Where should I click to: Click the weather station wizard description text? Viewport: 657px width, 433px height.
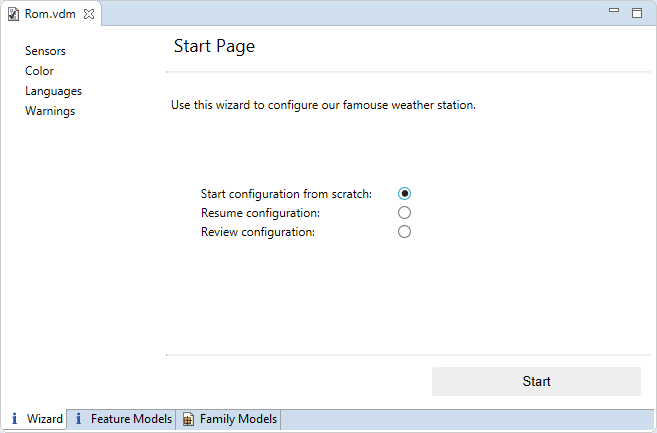[x=323, y=104]
